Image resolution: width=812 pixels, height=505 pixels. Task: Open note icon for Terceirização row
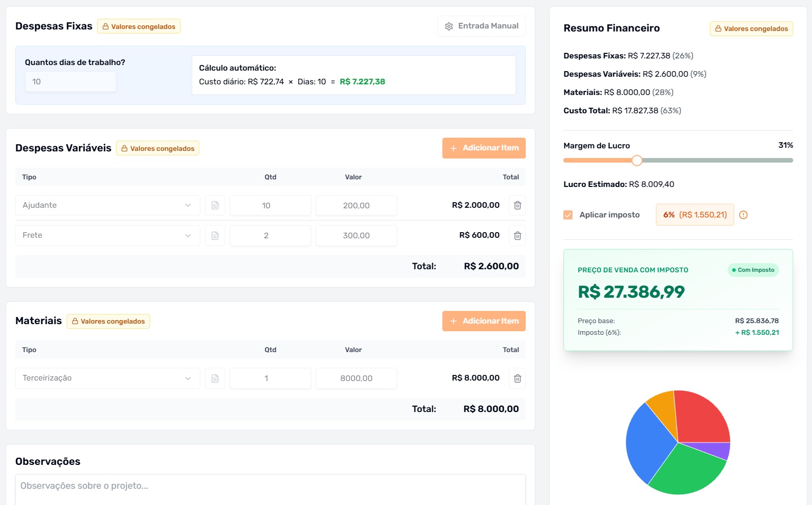[x=215, y=378]
